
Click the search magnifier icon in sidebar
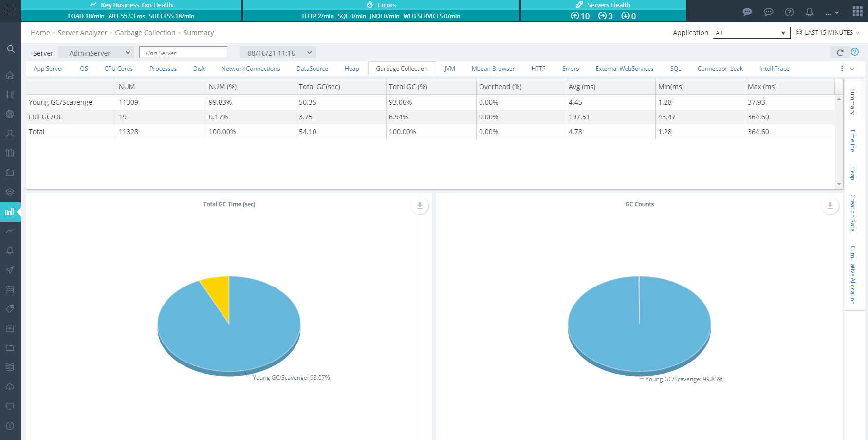[11, 49]
